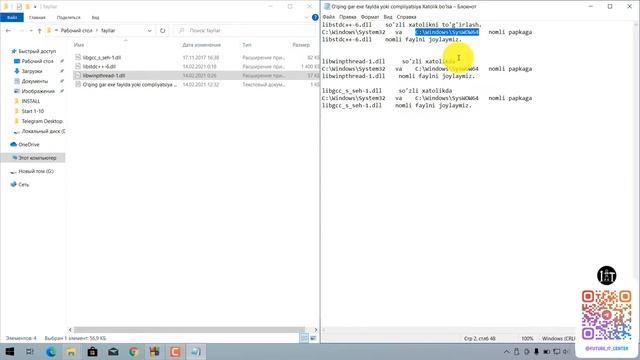This screenshot has height=360, width=640.
Task: Open the address bar history dropdown
Action: [149, 31]
